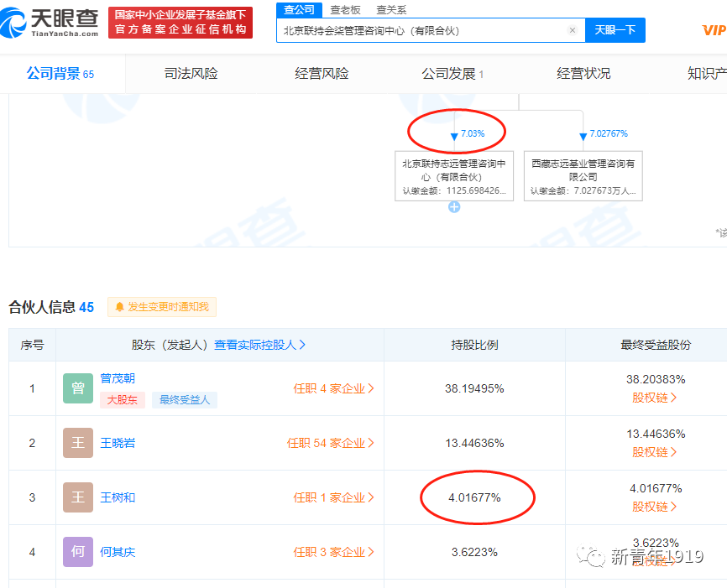Click the 天眼一下 search button
Screen dimensions: 727x588
(615, 30)
